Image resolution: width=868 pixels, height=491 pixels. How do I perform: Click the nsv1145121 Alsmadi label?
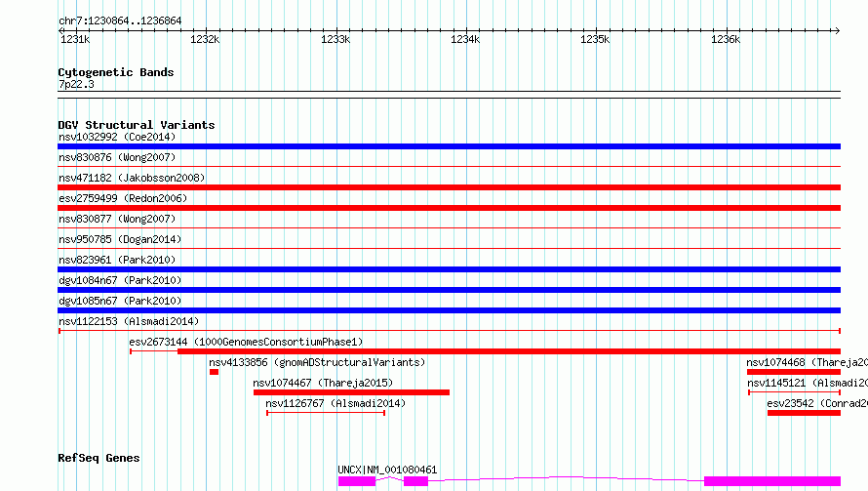tap(808, 383)
